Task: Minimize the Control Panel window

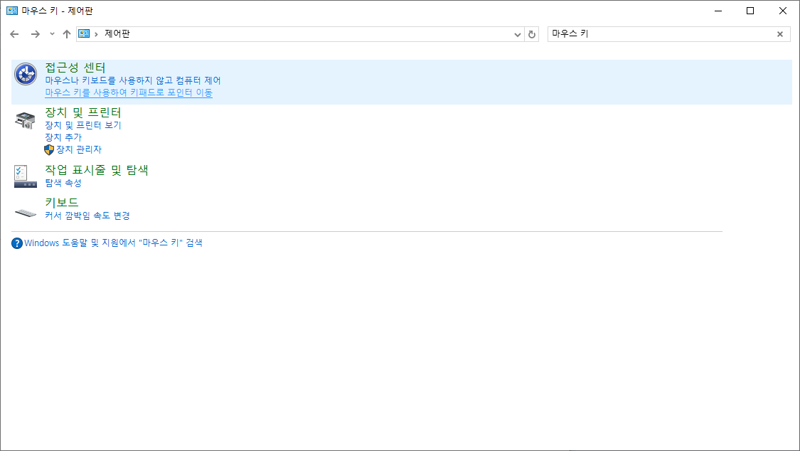Action: (718, 11)
